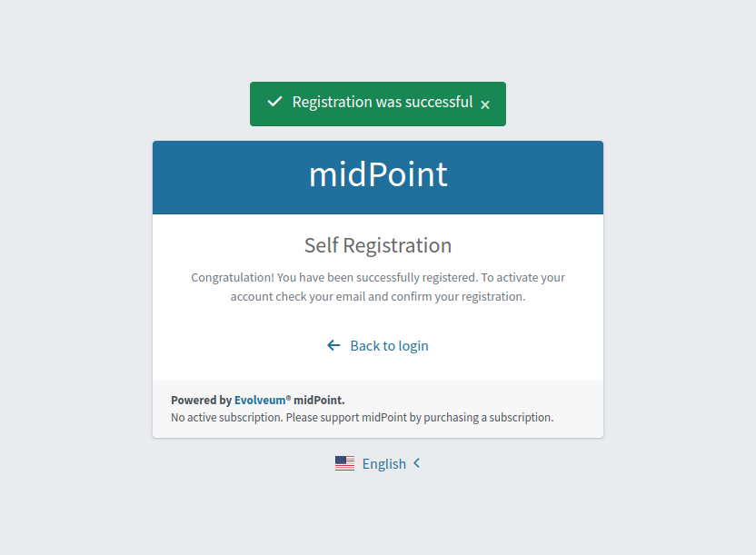Click the midPoint header title
This screenshot has height=555, width=756.
click(378, 174)
